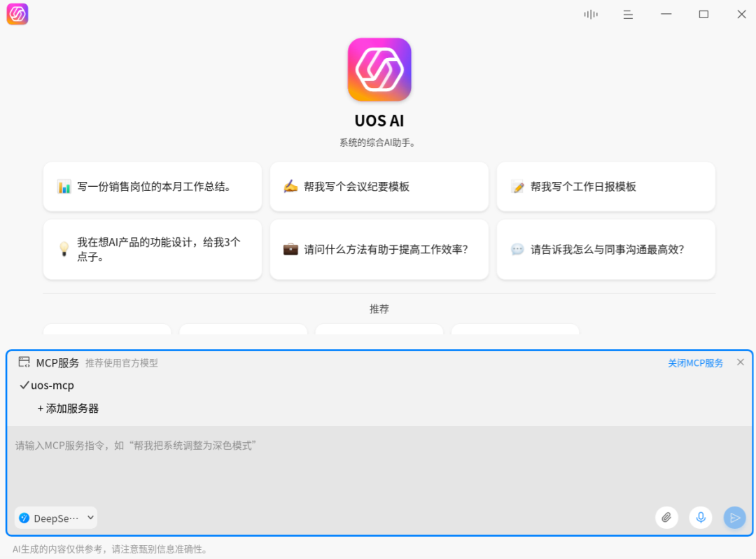Close the UOS AI window
Screen dimensions: 756x559
741,15
